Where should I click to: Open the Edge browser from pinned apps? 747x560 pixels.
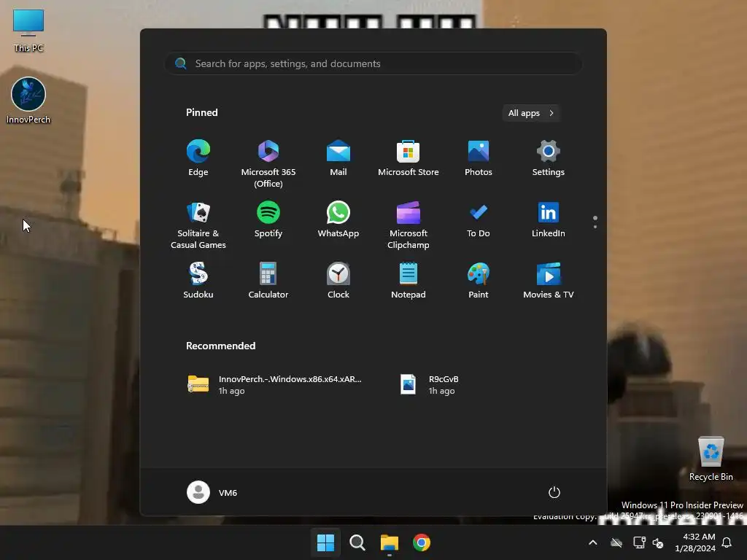[198, 158]
